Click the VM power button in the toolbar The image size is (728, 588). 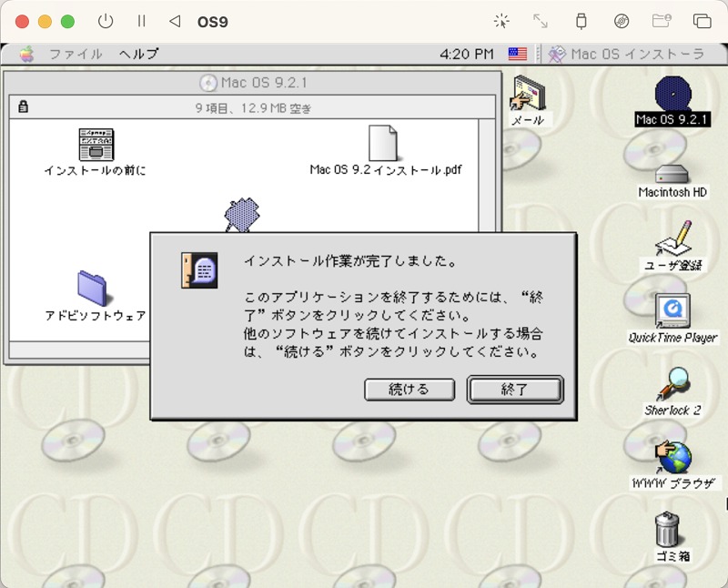(106, 21)
